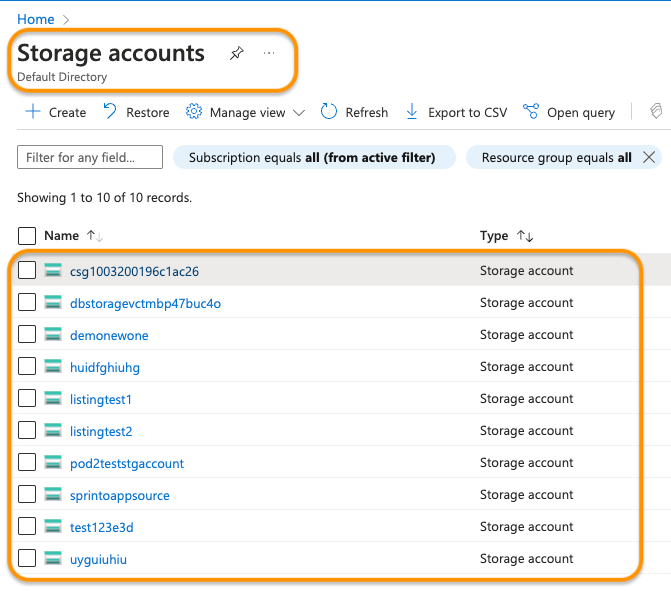Tick the listingtest2 checkbox
The image size is (671, 591).
coord(27,431)
